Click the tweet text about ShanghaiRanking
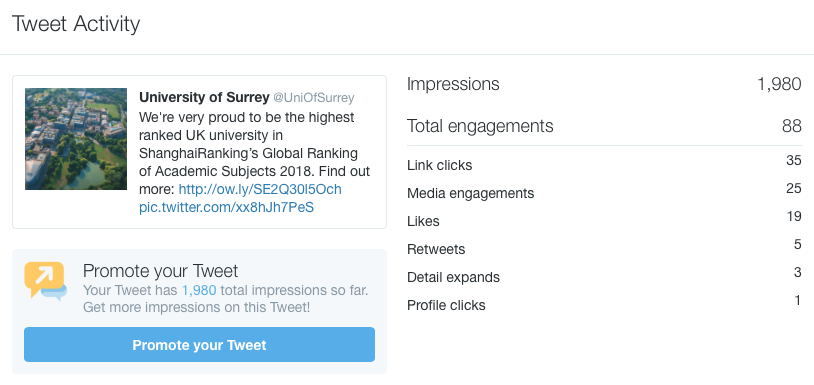Screen dimensions: 814x385 (x=254, y=153)
